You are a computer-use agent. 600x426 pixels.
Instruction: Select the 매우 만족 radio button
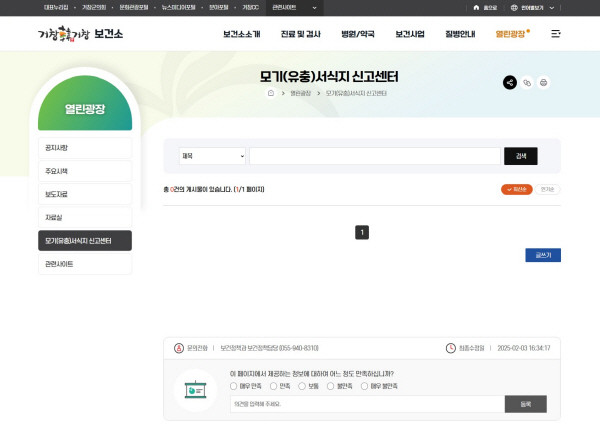pyautogui.click(x=234, y=385)
